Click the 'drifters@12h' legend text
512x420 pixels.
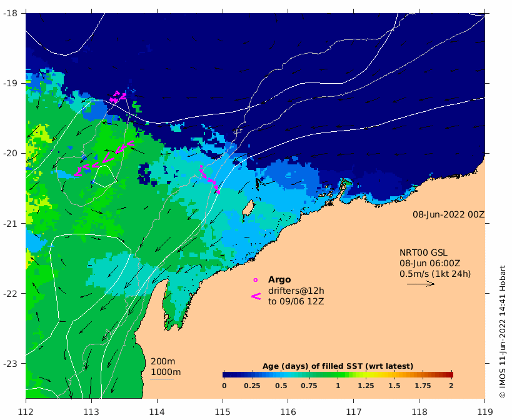pyautogui.click(x=296, y=291)
